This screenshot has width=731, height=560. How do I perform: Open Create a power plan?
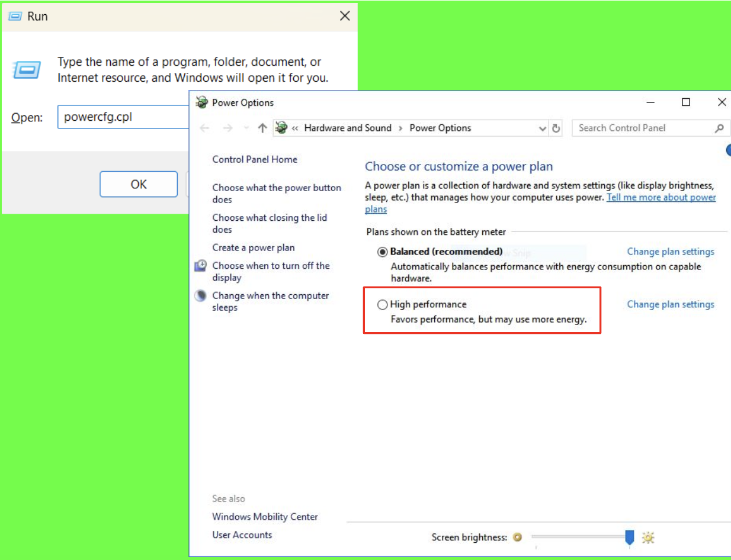pos(254,247)
